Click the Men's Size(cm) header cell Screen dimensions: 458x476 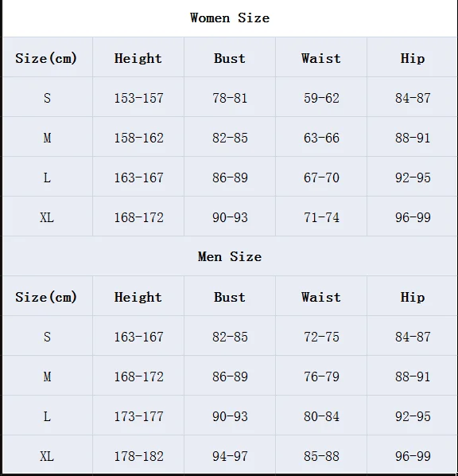click(46, 297)
